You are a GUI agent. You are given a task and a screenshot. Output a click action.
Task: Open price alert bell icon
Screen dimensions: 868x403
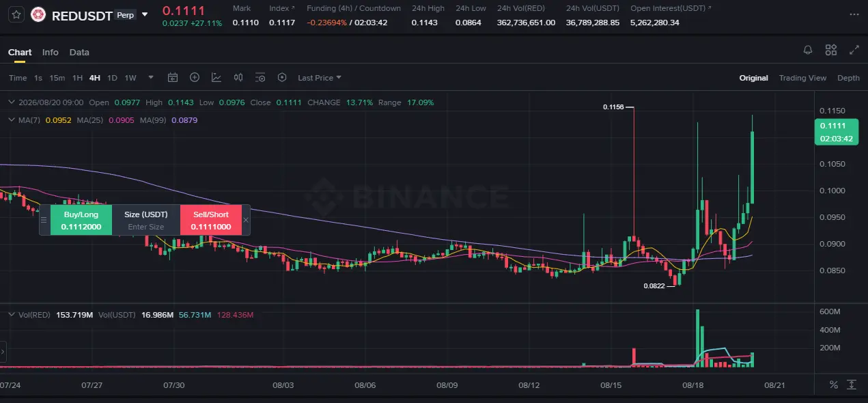pos(808,50)
